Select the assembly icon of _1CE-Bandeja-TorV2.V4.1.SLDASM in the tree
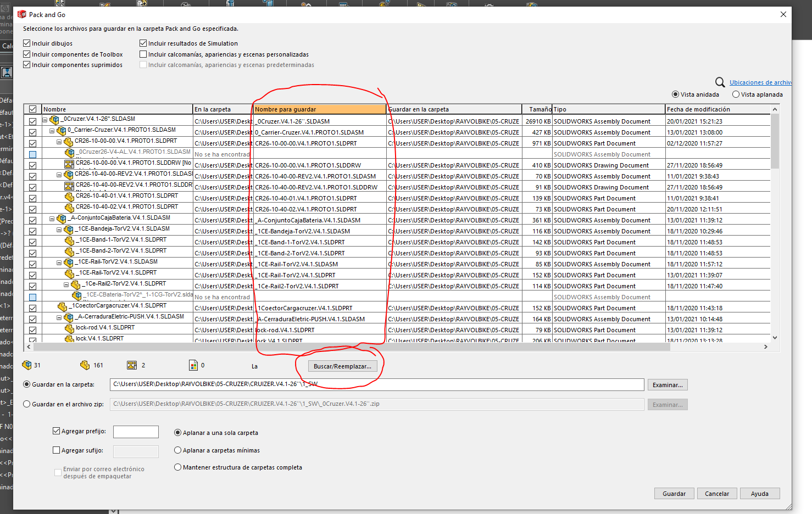This screenshot has height=514, width=812. (x=69, y=229)
